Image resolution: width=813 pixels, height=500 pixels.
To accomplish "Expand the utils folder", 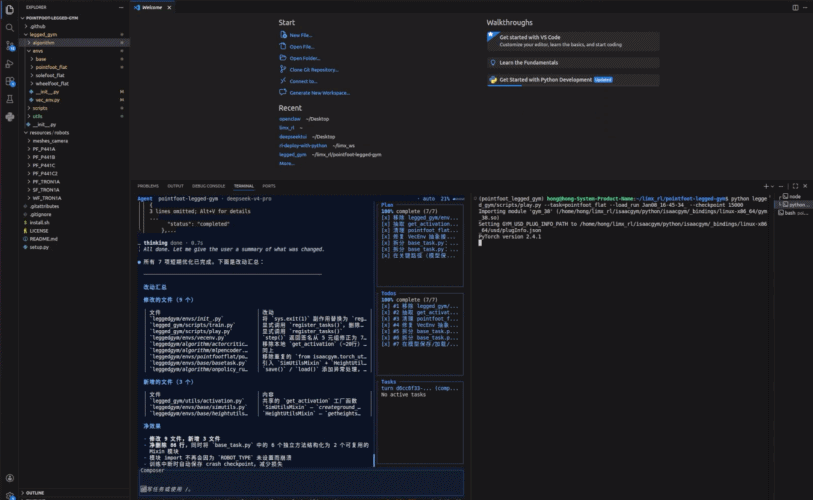I will [37, 116].
